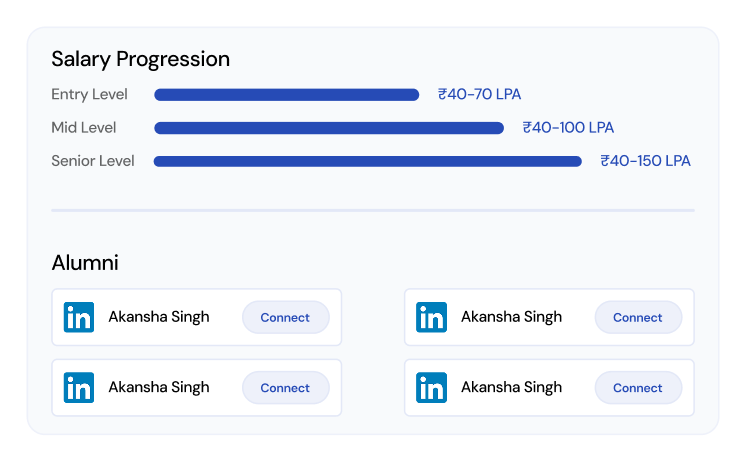Click the Entry Level label
The width and height of the screenshot is (747, 462).
coord(91,95)
